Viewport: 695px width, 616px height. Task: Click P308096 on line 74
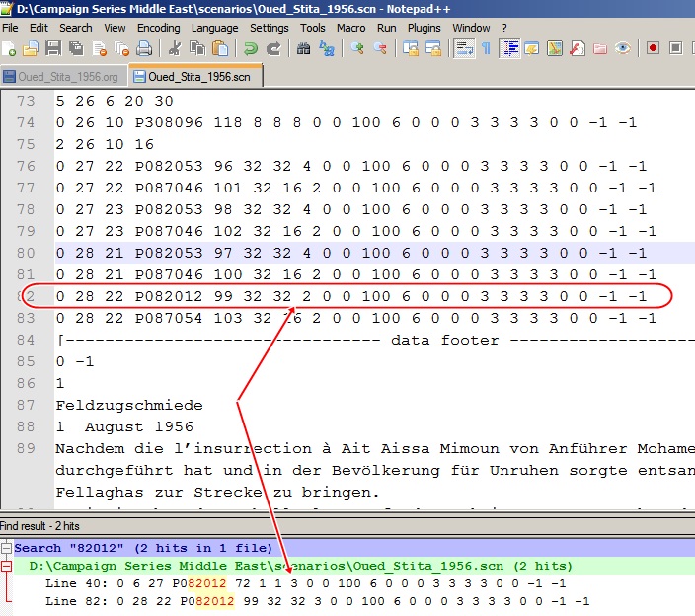tap(169, 122)
